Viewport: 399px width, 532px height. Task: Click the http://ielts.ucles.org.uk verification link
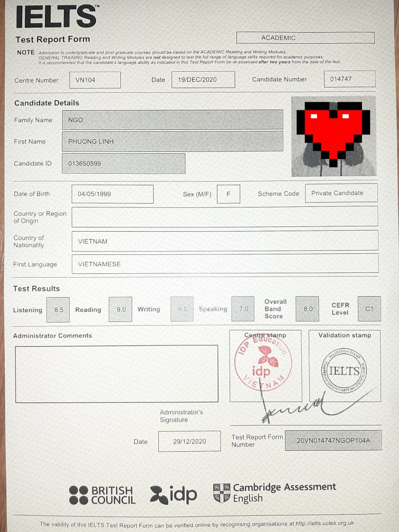coord(325,523)
